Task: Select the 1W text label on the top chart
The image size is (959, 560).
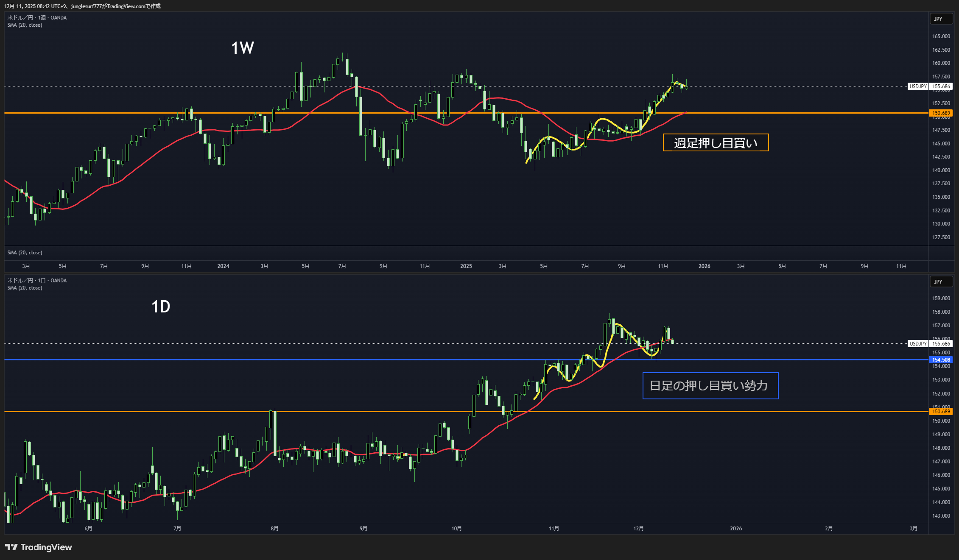Action: click(242, 48)
